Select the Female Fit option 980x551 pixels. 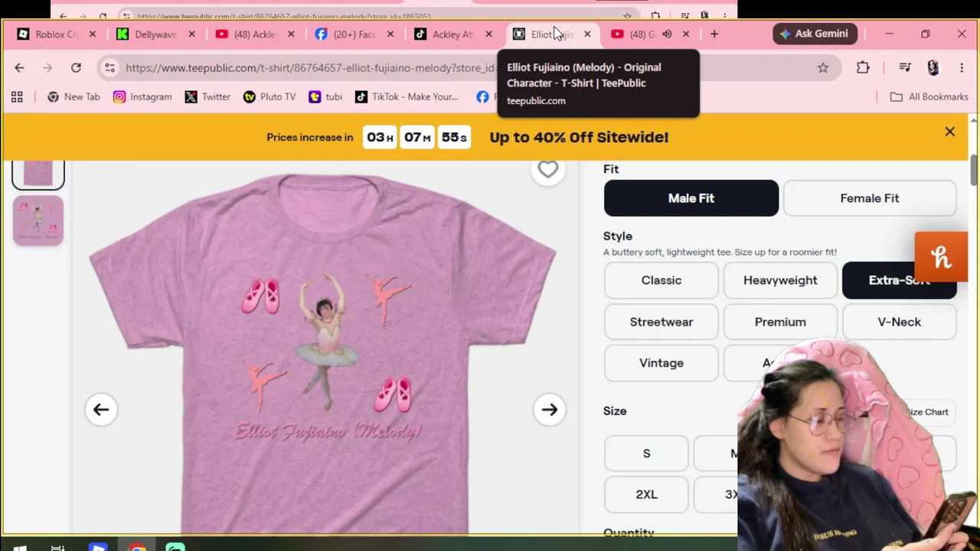pos(870,198)
